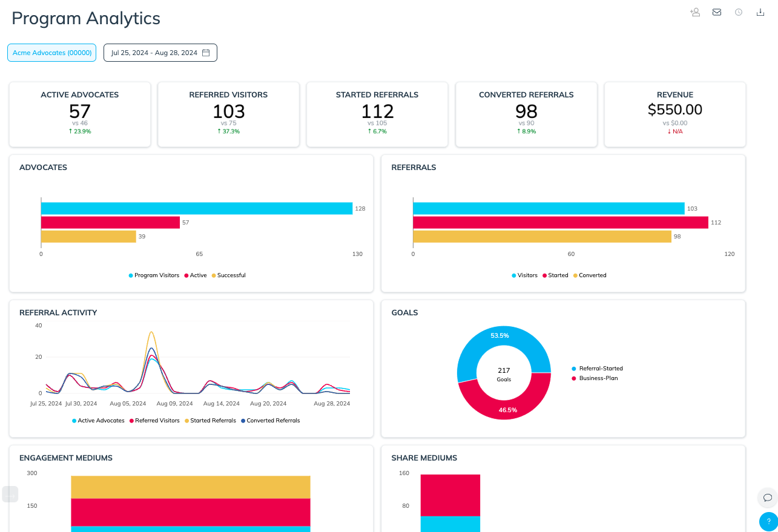Click the email envelope icon

coord(717,12)
